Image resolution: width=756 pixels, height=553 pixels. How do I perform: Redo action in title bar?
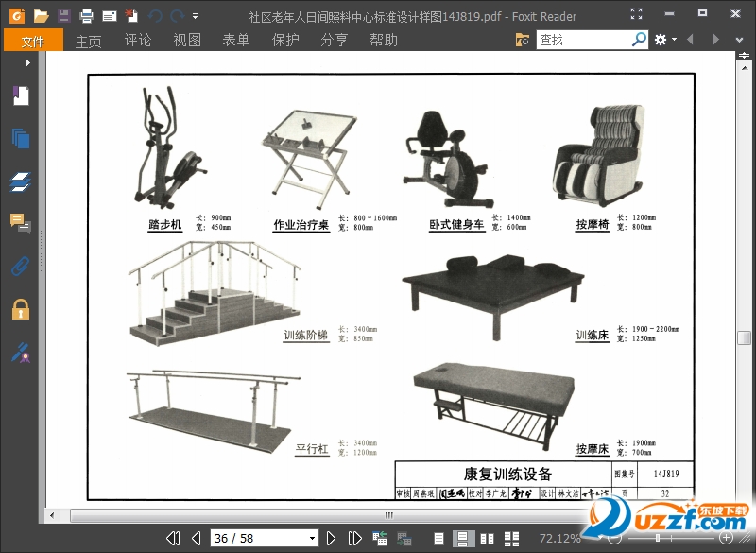click(177, 16)
